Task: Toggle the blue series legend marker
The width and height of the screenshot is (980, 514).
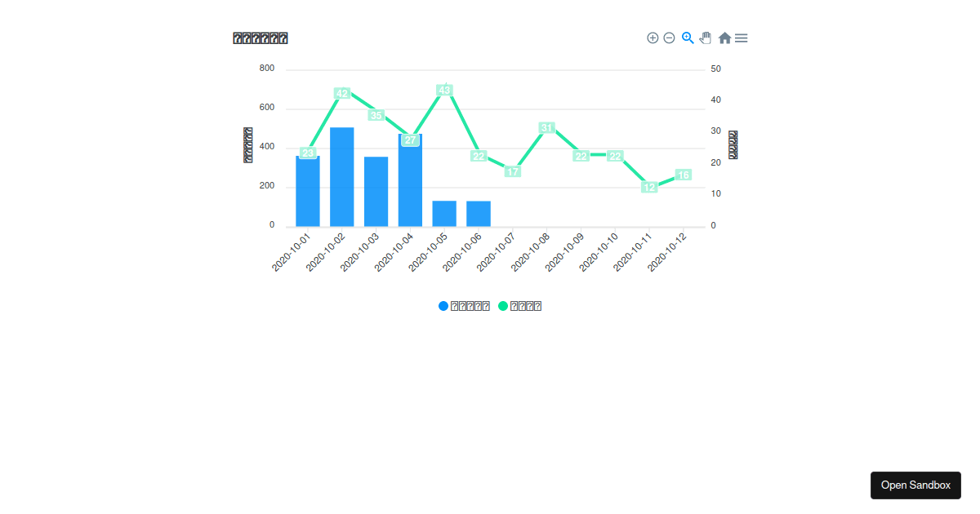Action: pos(443,306)
